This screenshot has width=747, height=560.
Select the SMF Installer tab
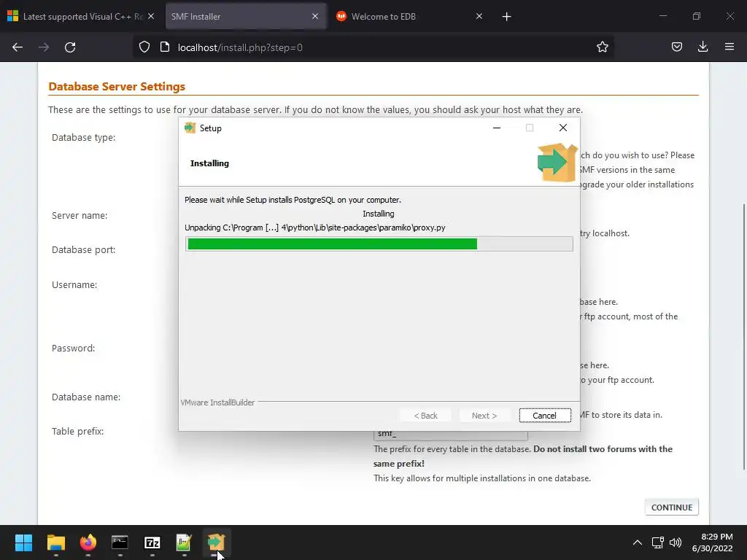(x=245, y=16)
